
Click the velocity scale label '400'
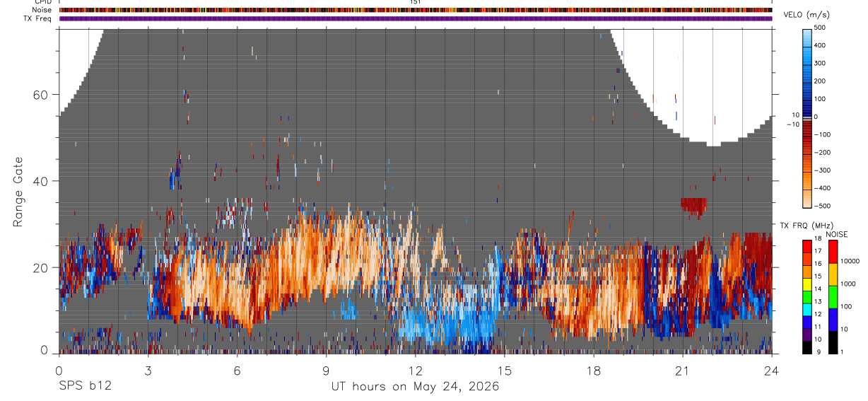(820, 45)
